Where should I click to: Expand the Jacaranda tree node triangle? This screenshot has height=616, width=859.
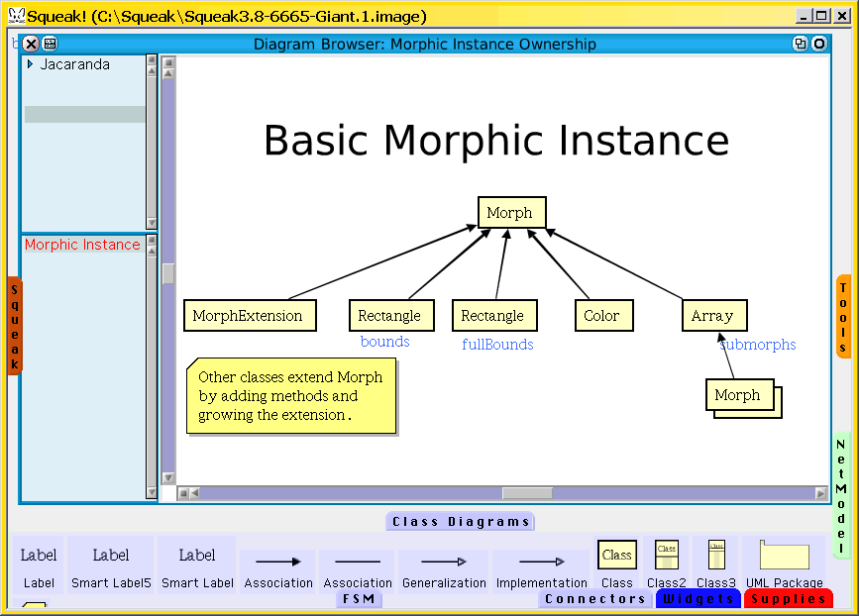click(x=30, y=64)
